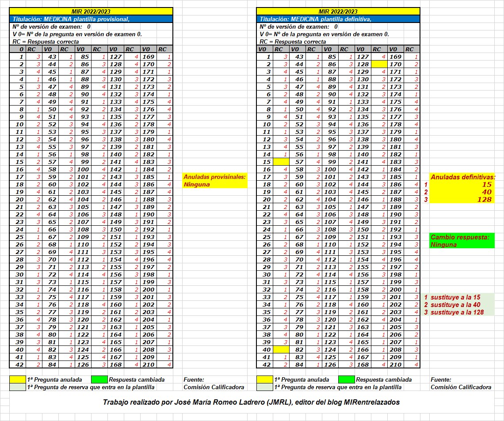Click the green 'Cambio respuesta:' label
This screenshot has height=421, width=504.
click(x=460, y=237)
